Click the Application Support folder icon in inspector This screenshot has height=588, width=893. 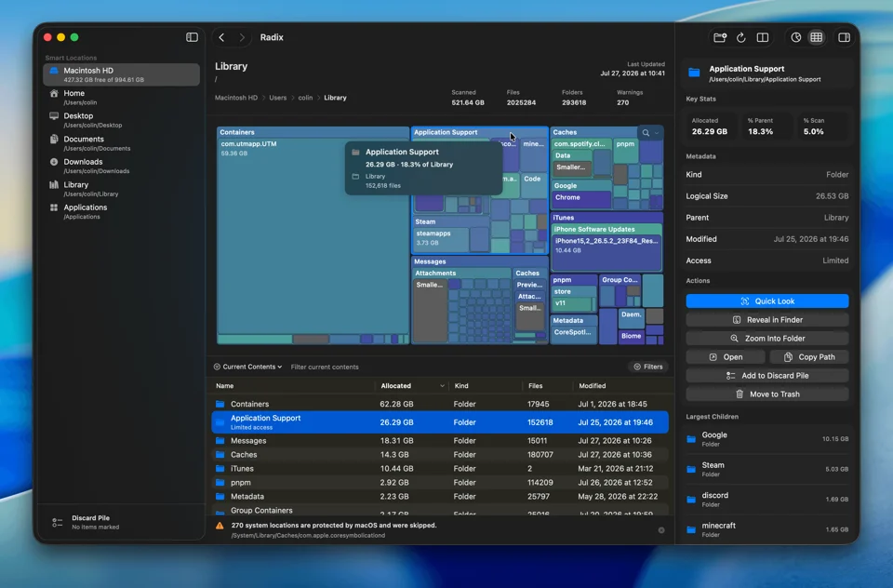(x=694, y=73)
